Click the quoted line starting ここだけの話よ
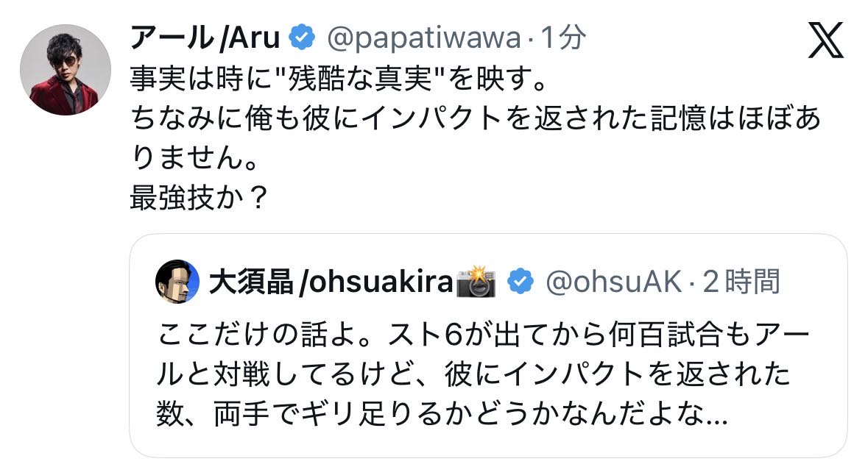868x467 pixels. tap(484, 336)
